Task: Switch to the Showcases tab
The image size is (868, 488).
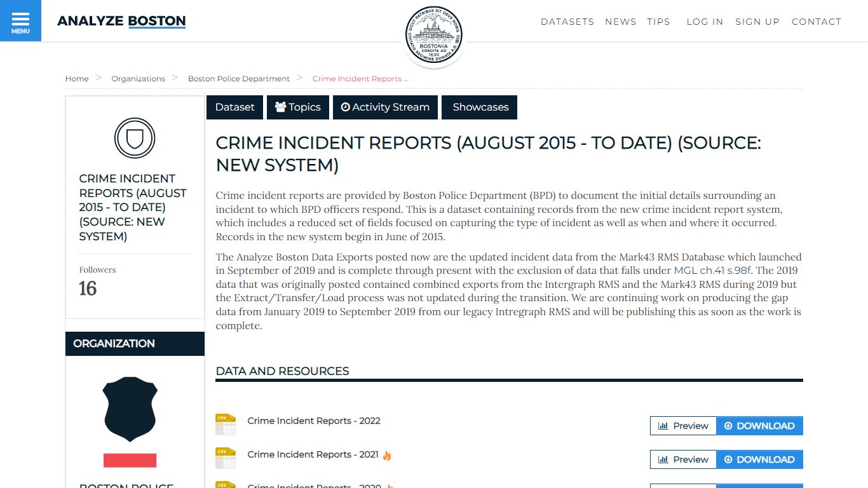Action: click(x=480, y=107)
